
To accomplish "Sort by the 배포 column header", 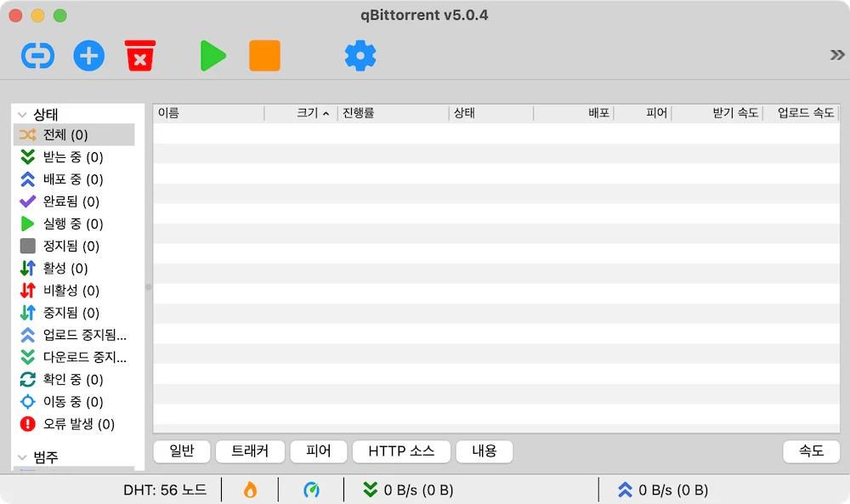I will click(x=574, y=113).
